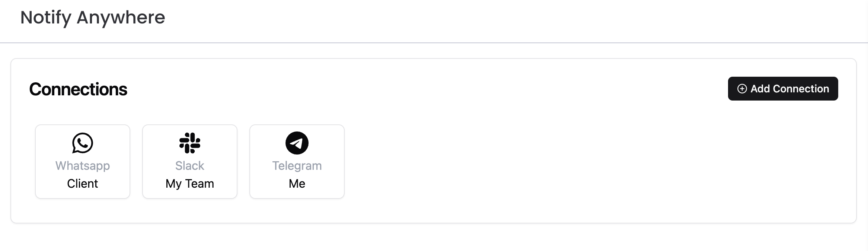
Task: Click the Telegram paper plane icon
Action: pyautogui.click(x=297, y=143)
